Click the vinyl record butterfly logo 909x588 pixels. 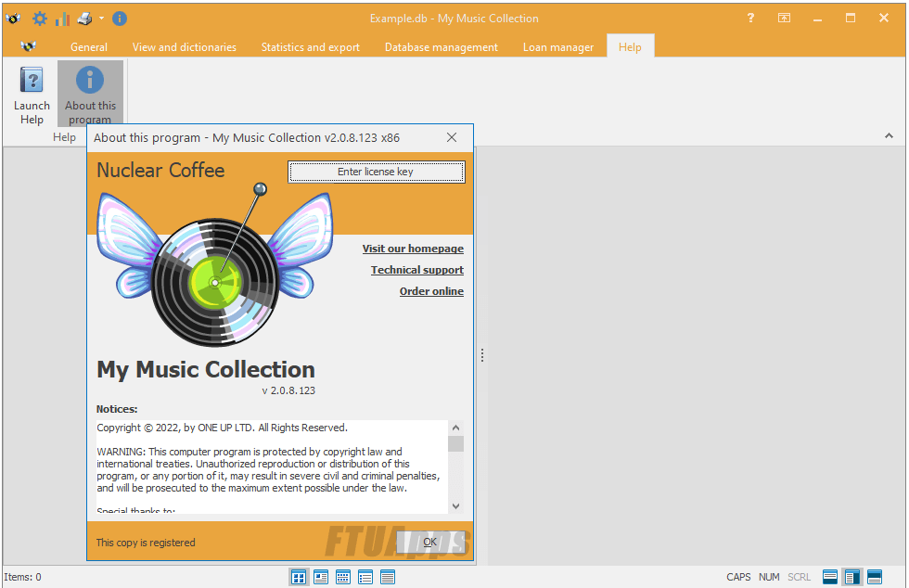point(215,266)
